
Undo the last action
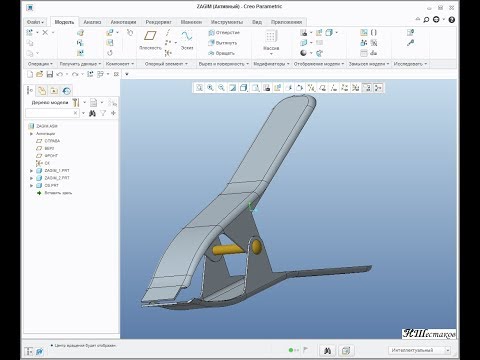60,74
